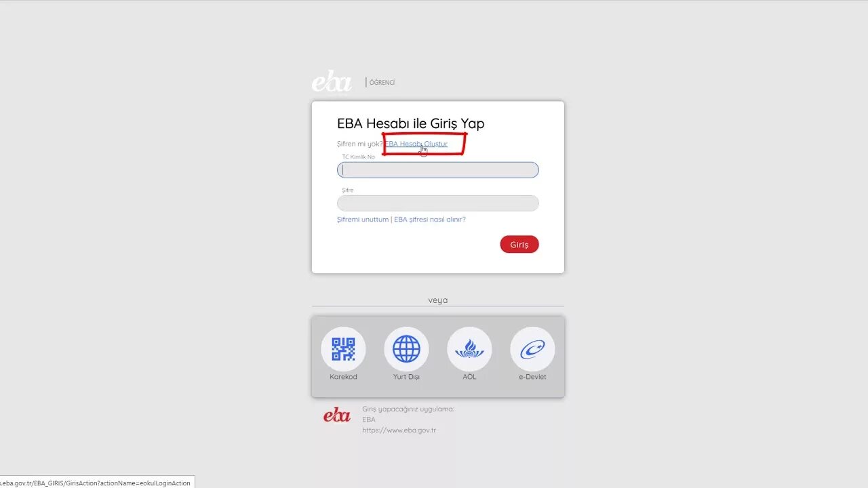Click the red EBA logo at the bottom
This screenshot has width=868, height=488.
[337, 415]
